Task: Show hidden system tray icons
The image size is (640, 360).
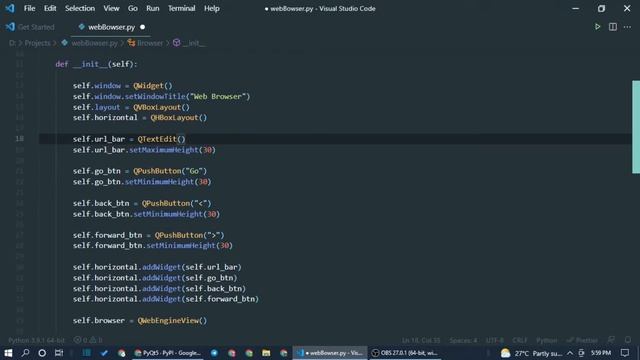Action: coord(570,353)
